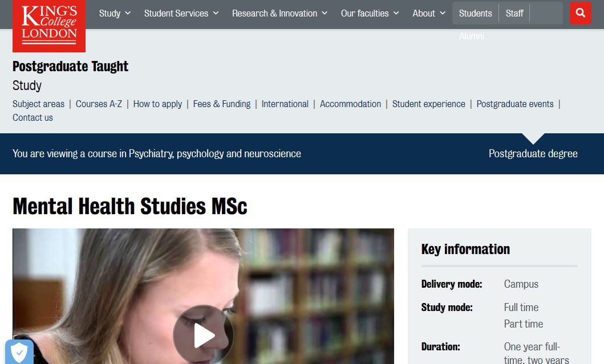Open the Subject areas link
The width and height of the screenshot is (604, 364).
[38, 104]
